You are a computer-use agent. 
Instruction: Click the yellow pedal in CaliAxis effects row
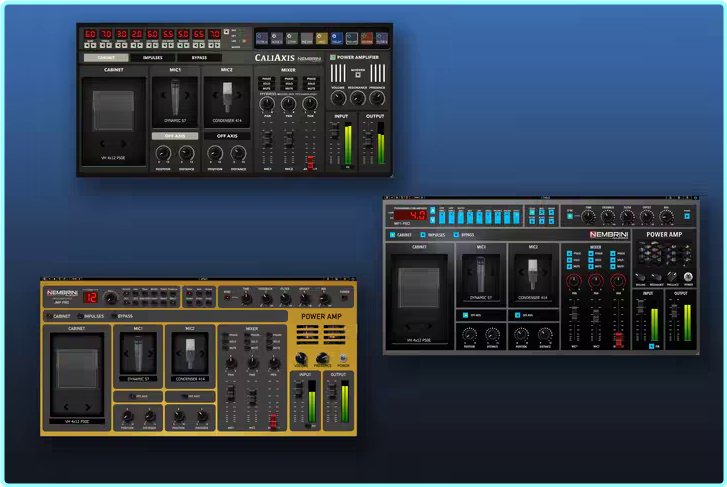321,38
